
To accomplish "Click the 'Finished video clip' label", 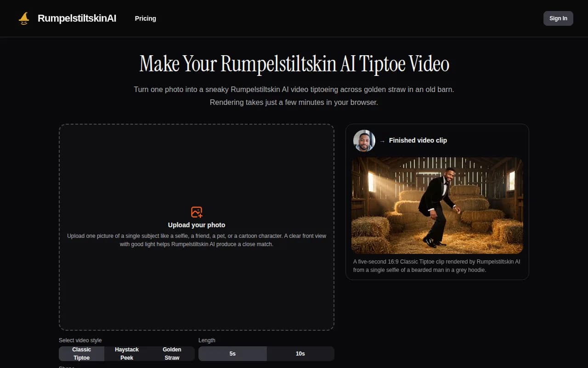I will click(418, 140).
